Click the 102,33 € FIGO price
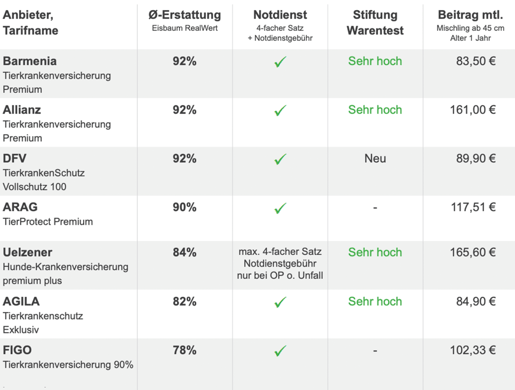The width and height of the screenshot is (515, 390). [x=473, y=350]
